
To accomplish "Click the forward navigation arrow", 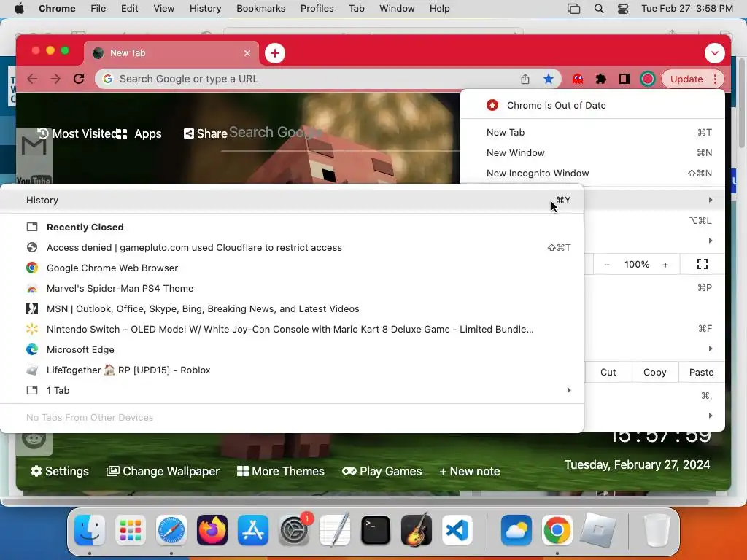I will pos(55,79).
